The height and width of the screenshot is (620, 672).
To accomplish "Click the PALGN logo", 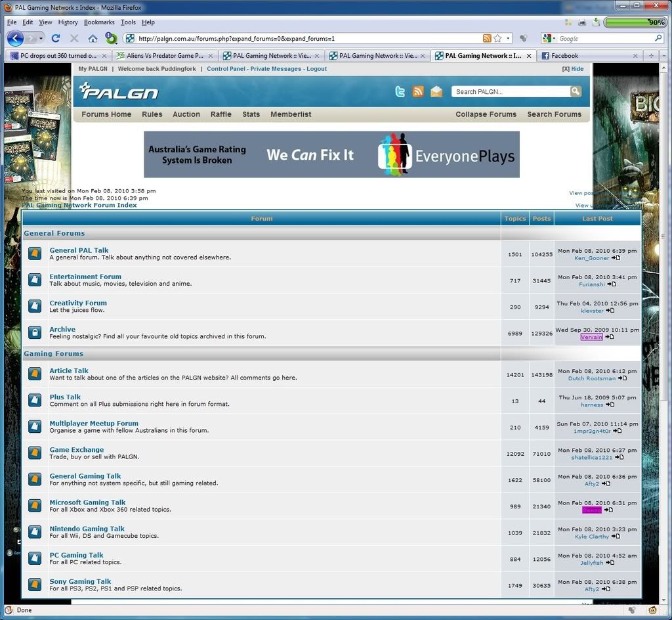I will 119,91.
